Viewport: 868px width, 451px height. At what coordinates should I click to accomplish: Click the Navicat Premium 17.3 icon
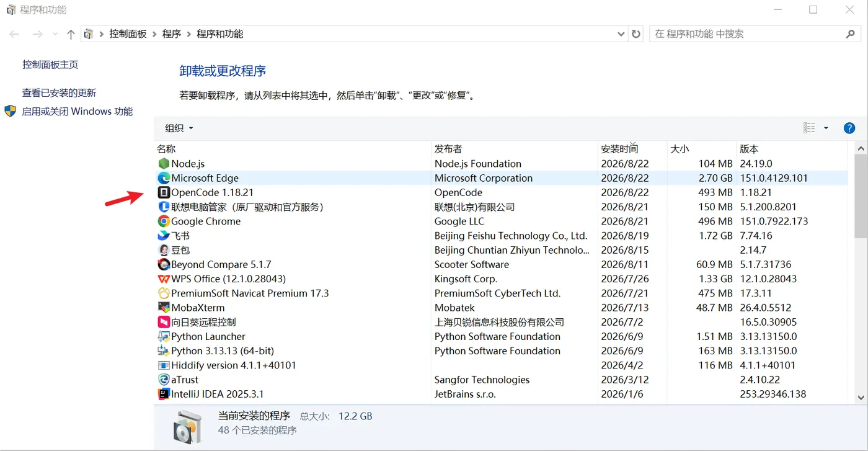tap(164, 293)
